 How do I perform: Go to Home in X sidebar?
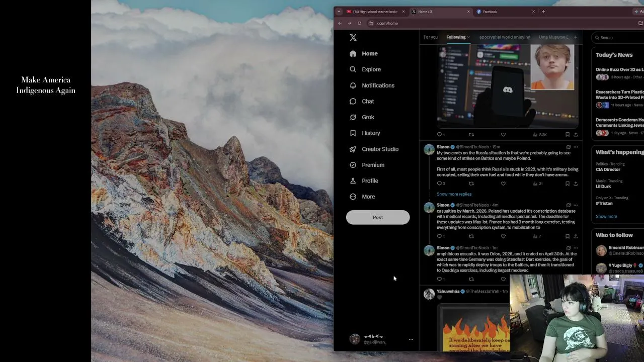[x=364, y=54]
